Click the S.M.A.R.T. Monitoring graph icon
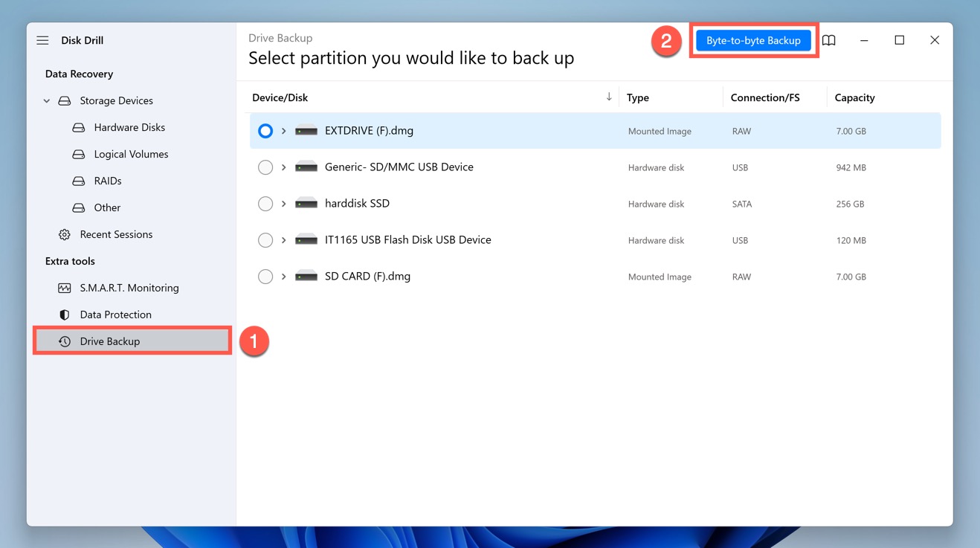This screenshot has height=548, width=980. [x=65, y=288]
